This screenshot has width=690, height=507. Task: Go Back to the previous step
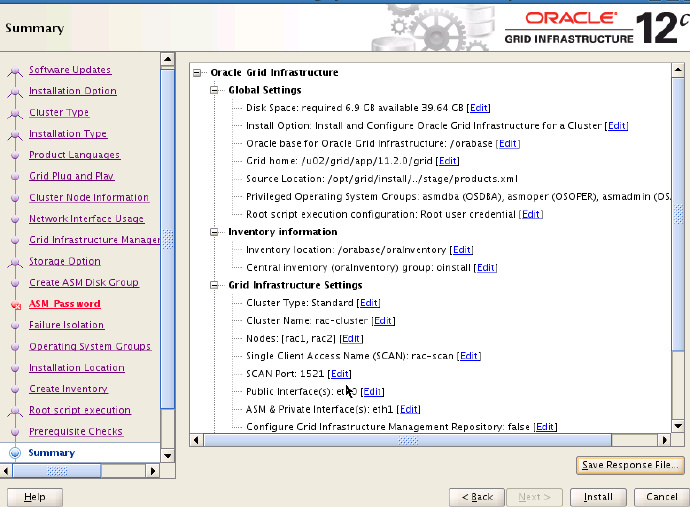pos(477,497)
